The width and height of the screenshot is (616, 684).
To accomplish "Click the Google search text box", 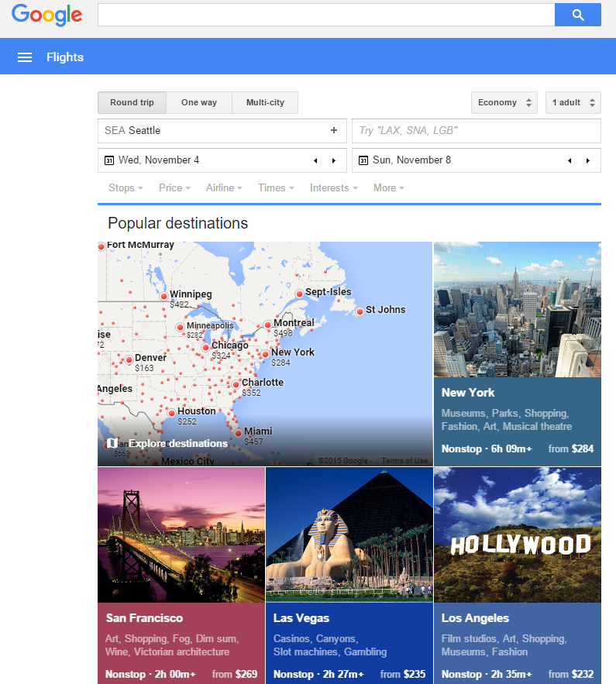I will 326,15.
